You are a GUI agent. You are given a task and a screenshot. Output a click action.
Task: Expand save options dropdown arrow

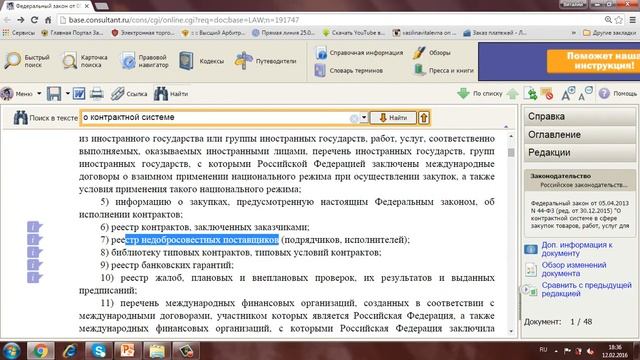pyautogui.click(x=67, y=93)
